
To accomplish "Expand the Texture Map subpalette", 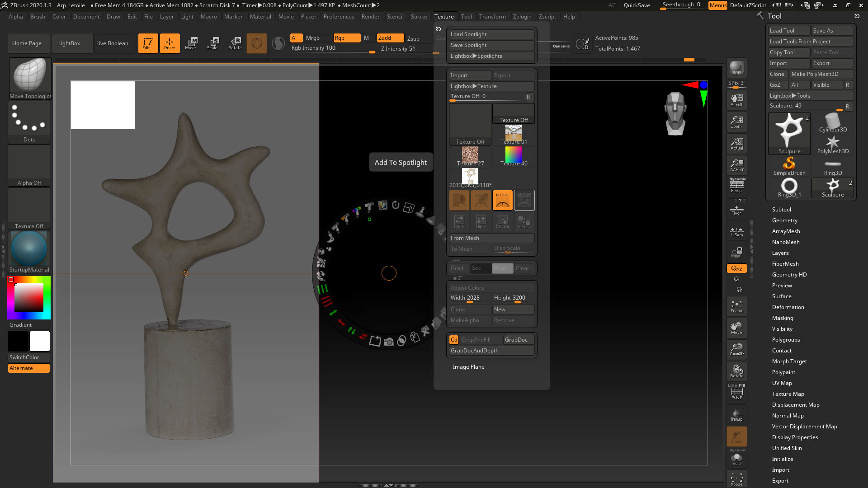I will click(788, 394).
